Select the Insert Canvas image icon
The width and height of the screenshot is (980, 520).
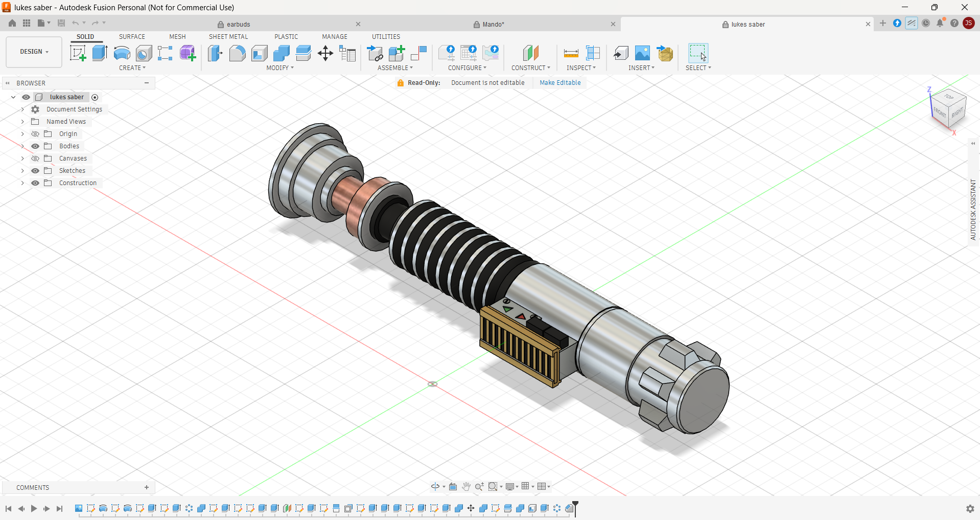642,53
